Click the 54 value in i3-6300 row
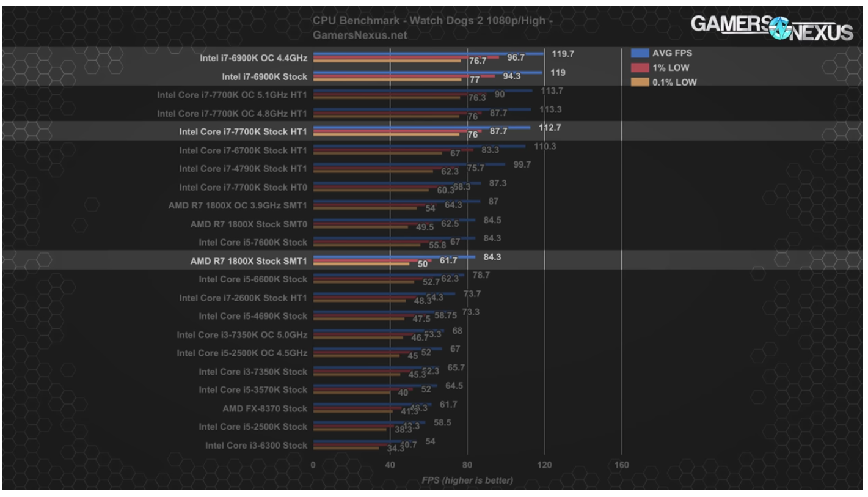The image size is (868, 497). (430, 441)
